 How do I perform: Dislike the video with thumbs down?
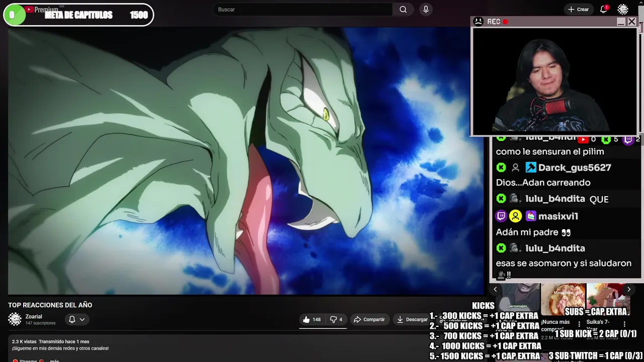pos(336,319)
